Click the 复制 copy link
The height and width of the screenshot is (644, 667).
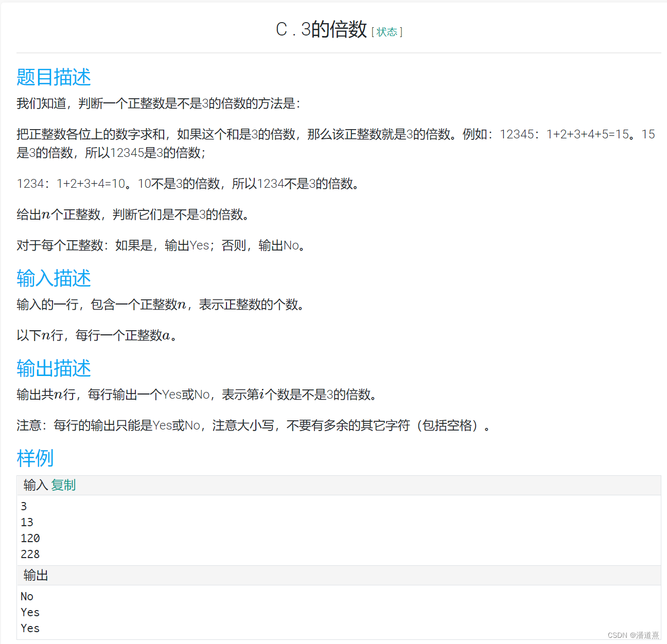[x=63, y=485]
